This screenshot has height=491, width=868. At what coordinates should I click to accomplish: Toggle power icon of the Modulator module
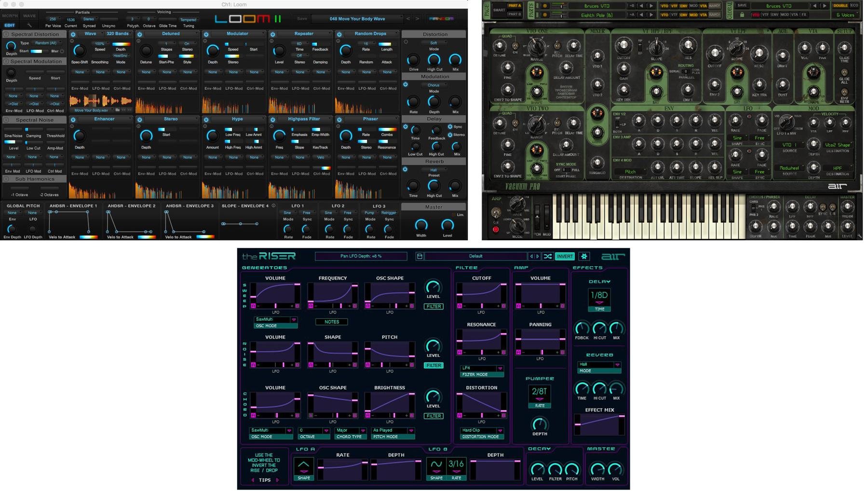pos(206,34)
